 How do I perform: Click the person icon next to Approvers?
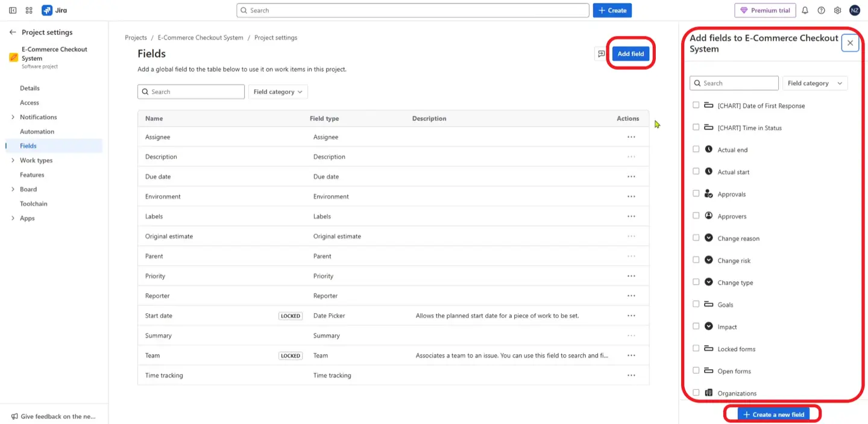[709, 216]
